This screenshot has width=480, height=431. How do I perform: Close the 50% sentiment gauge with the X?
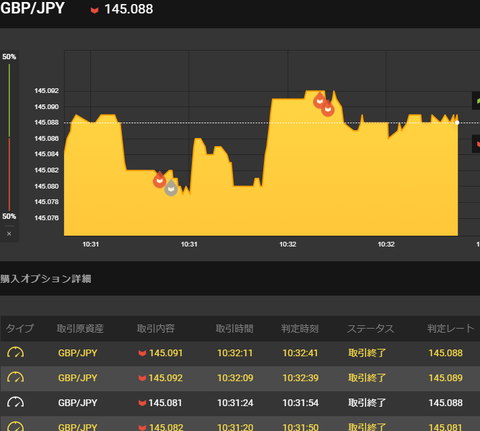tap(9, 234)
